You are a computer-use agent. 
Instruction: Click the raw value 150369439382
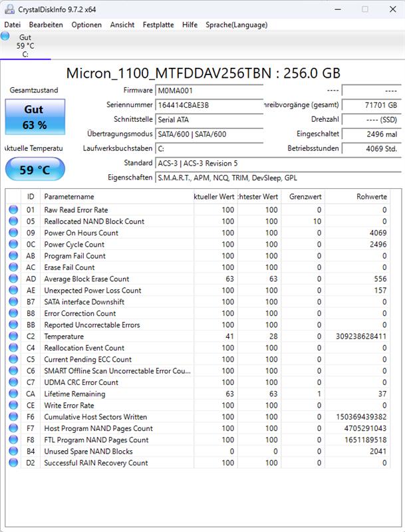point(361,417)
